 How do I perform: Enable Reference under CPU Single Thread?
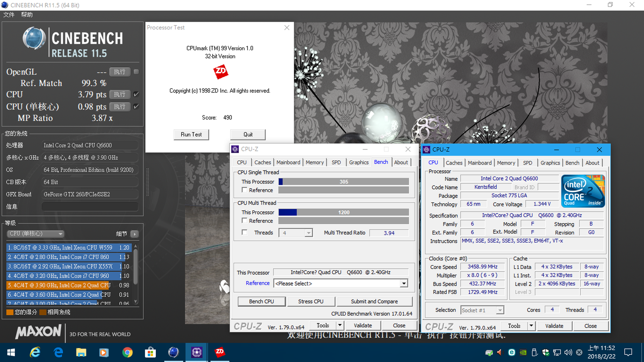[x=245, y=190]
